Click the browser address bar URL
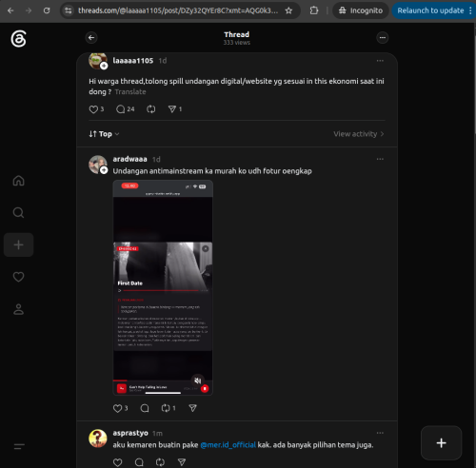Image resolution: width=476 pixels, height=468 pixels. 178,10
